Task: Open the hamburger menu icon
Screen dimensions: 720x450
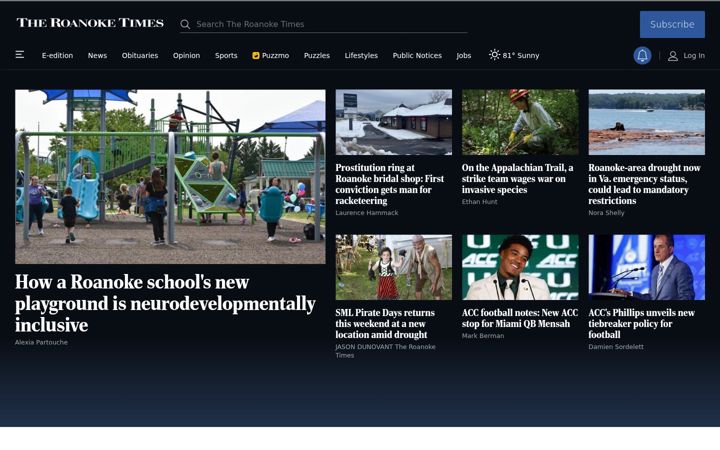Action: click(x=20, y=55)
